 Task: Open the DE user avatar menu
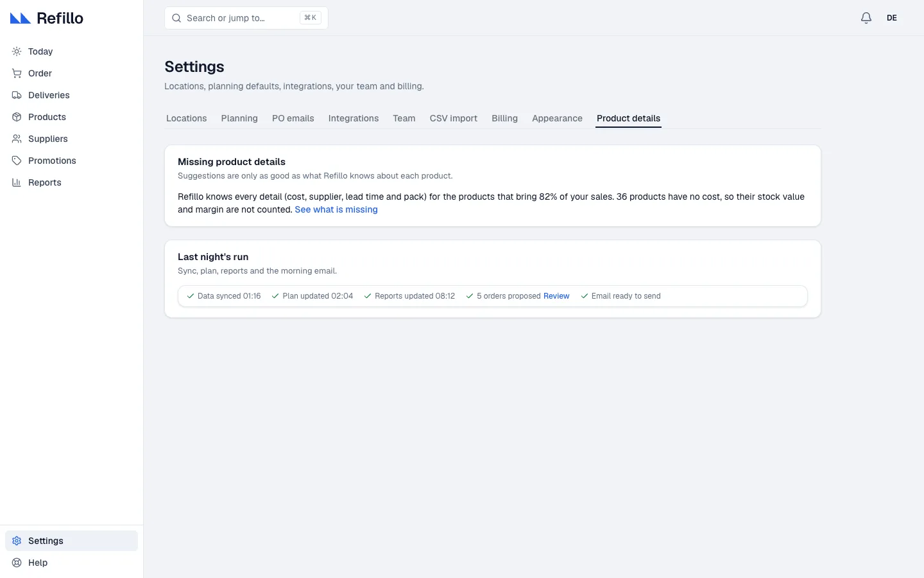coord(892,18)
